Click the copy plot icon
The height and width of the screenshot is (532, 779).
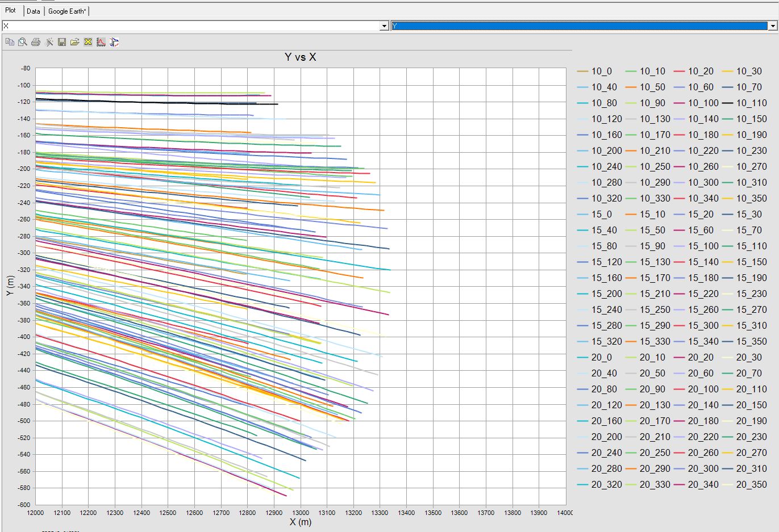(10, 42)
